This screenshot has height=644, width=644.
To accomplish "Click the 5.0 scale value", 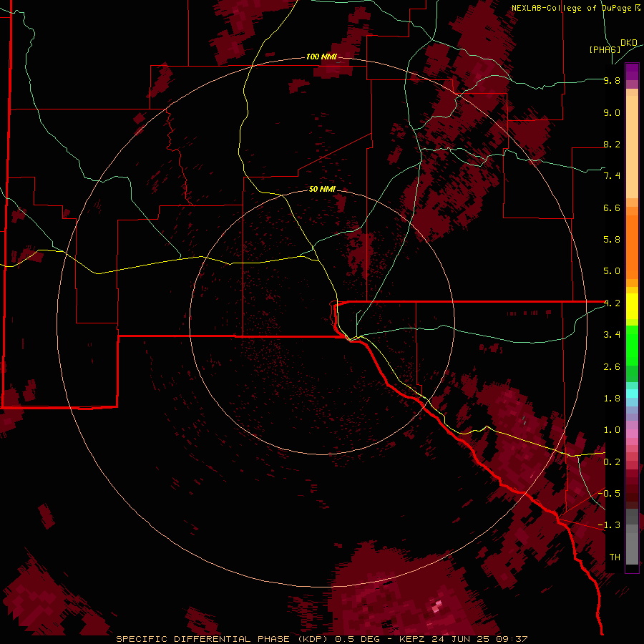I will (x=612, y=271).
